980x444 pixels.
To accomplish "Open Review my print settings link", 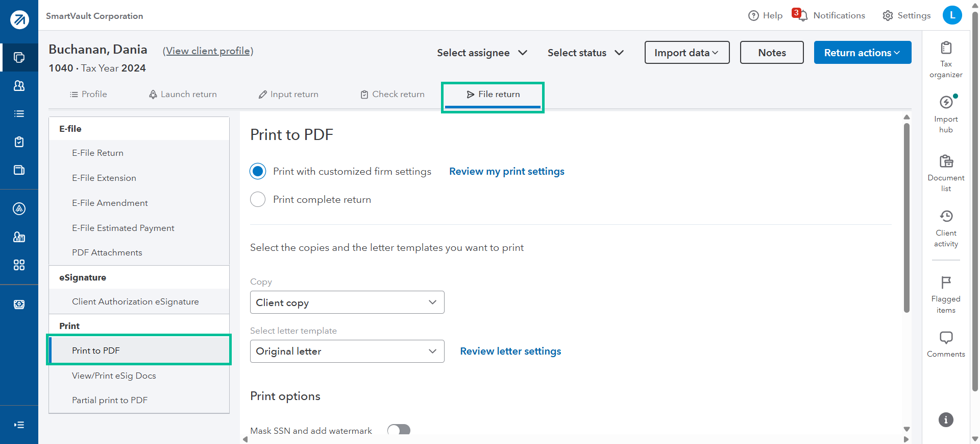I will [507, 171].
